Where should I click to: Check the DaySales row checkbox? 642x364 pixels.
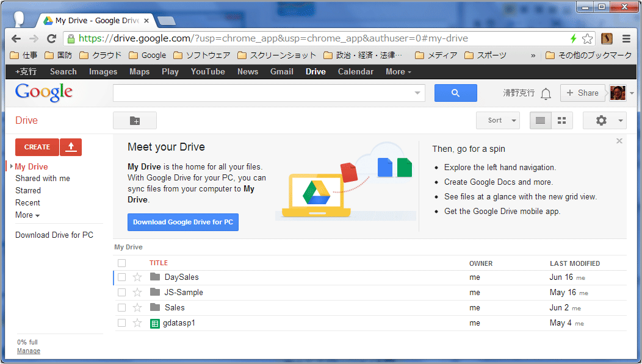(x=121, y=277)
